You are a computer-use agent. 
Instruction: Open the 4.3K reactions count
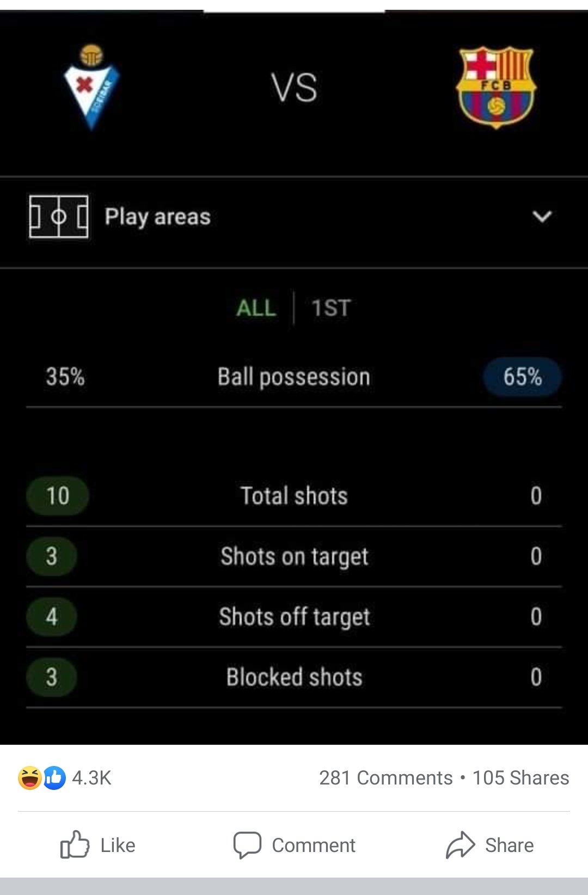[91, 778]
